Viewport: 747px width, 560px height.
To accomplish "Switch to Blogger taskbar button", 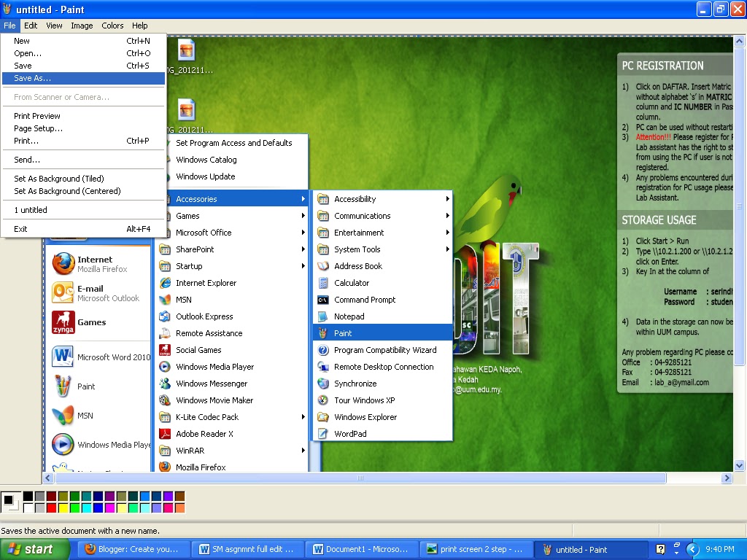I will pyautogui.click(x=133, y=549).
